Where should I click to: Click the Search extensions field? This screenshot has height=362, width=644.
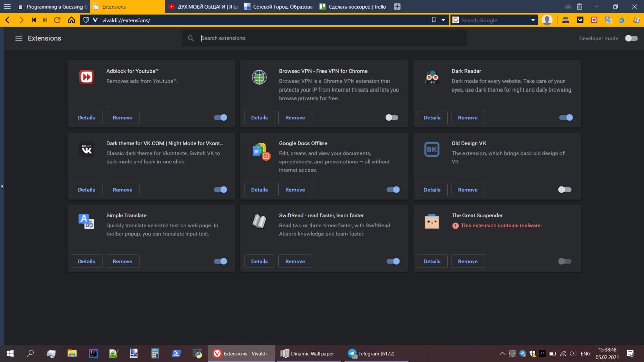(324, 38)
